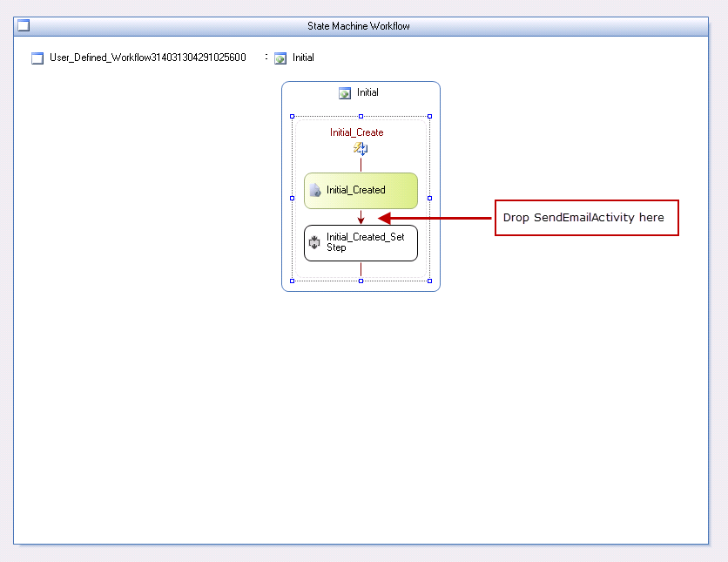Image resolution: width=728 pixels, height=562 pixels.
Task: Select the Initial breadcrumb label
Action: (303, 58)
